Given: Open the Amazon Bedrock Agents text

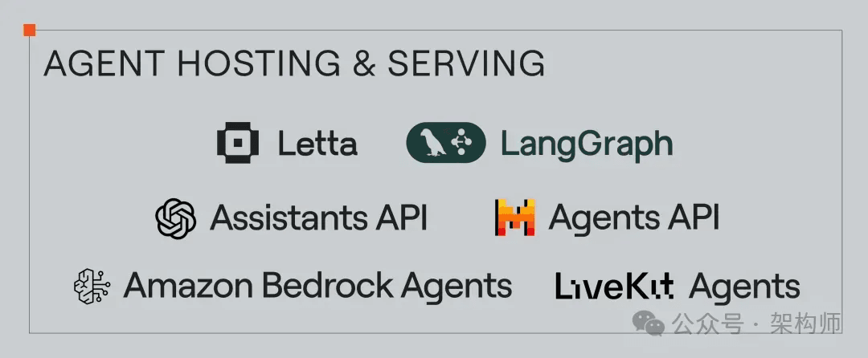Looking at the screenshot, I should (x=317, y=287).
